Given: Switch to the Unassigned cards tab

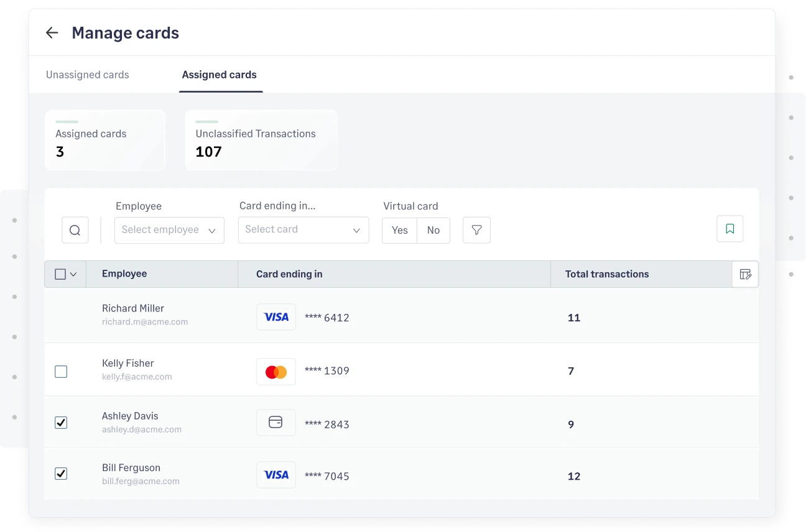Looking at the screenshot, I should (87, 75).
